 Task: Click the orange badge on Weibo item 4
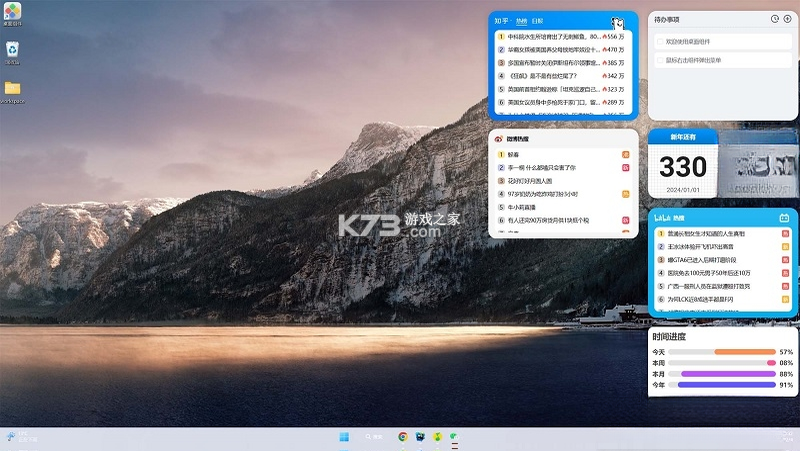(x=626, y=194)
